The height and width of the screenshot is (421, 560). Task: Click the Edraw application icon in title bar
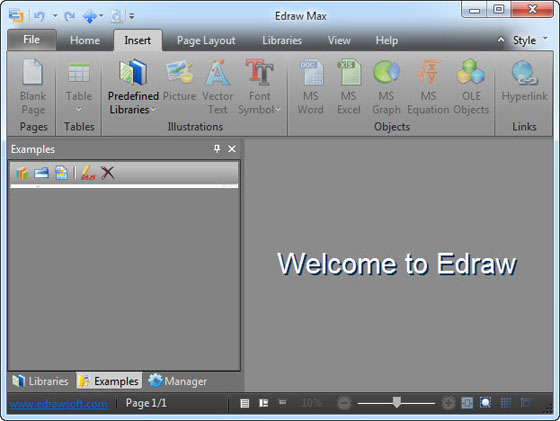16,16
